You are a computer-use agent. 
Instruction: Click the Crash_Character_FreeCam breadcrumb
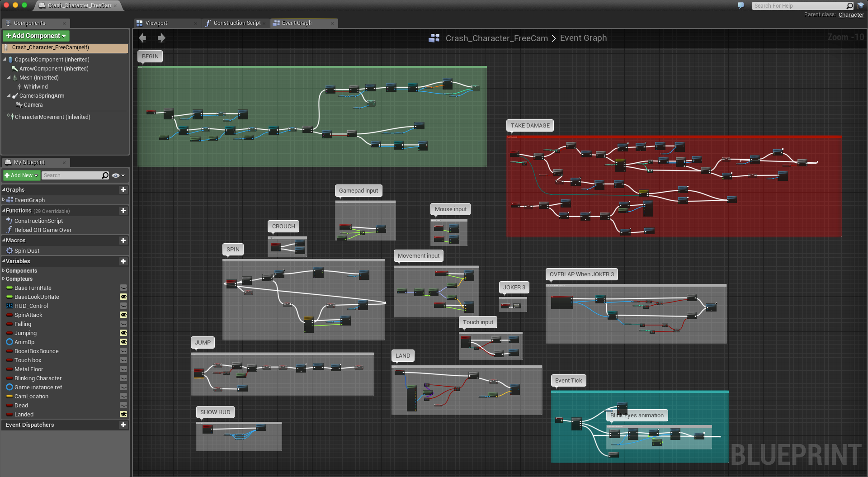pyautogui.click(x=496, y=38)
